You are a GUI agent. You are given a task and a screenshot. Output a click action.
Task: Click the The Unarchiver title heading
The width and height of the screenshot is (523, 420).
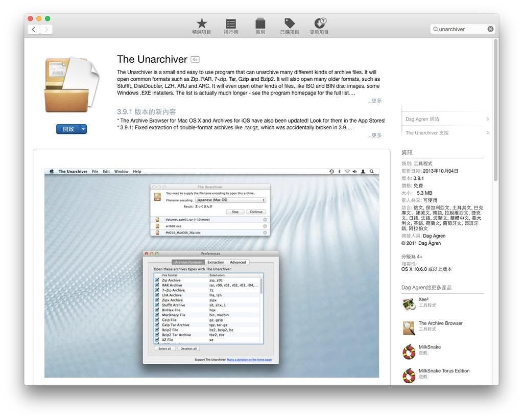[x=152, y=59]
